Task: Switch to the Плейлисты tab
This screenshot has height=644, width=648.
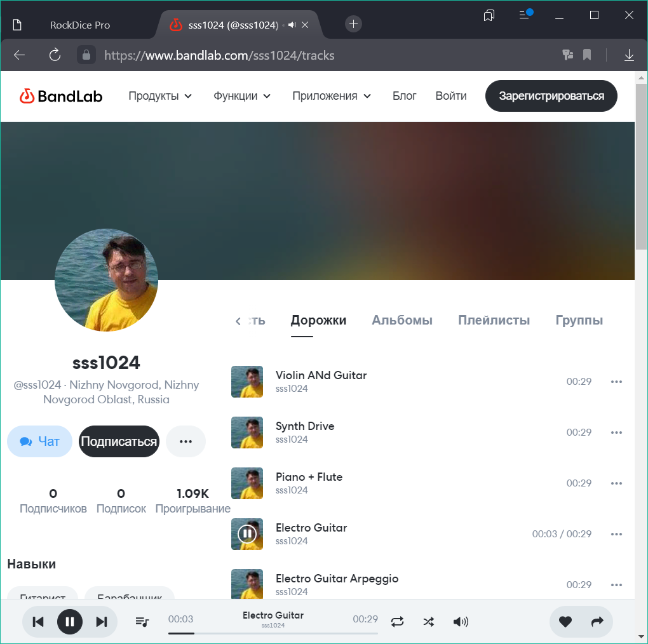Action: coord(494,321)
